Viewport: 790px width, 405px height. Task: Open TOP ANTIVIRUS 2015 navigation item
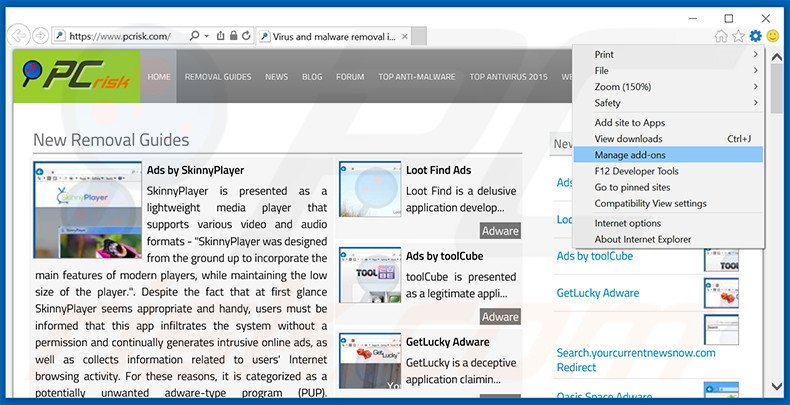coord(508,77)
